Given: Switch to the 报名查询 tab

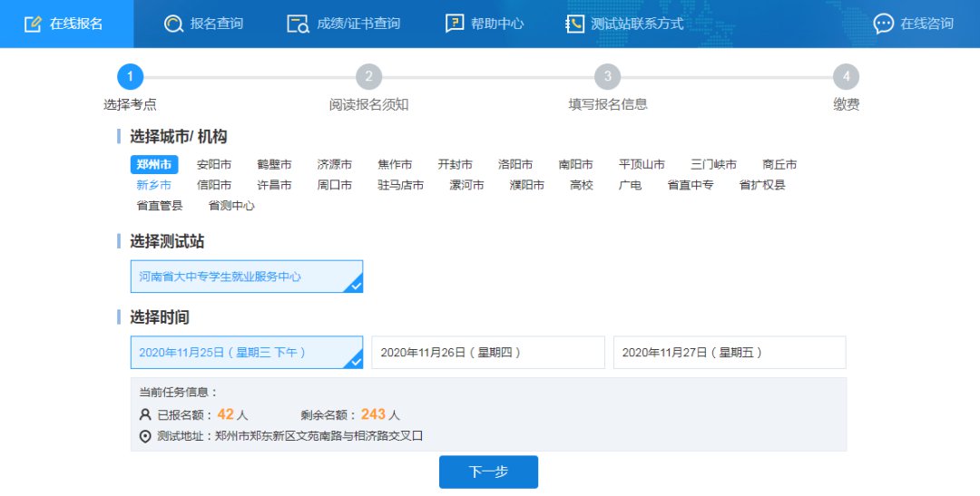Looking at the screenshot, I should point(216,24).
